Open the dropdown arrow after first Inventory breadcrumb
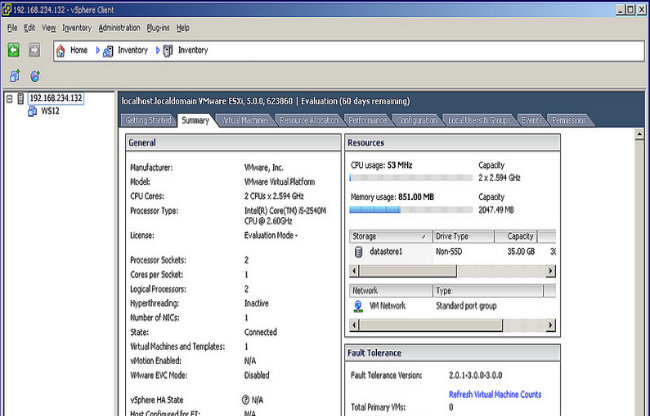The width and height of the screenshot is (650, 416). pos(158,50)
